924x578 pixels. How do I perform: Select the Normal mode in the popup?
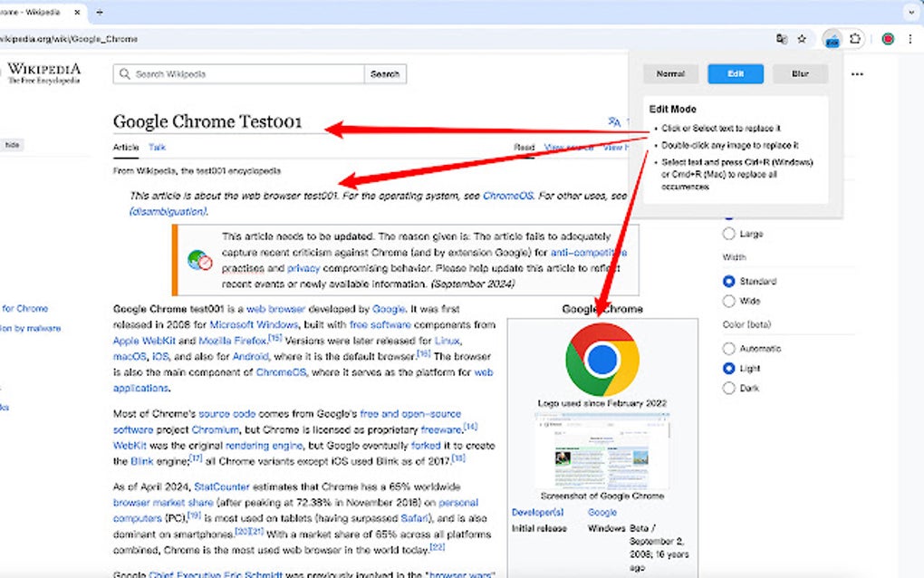tap(670, 73)
